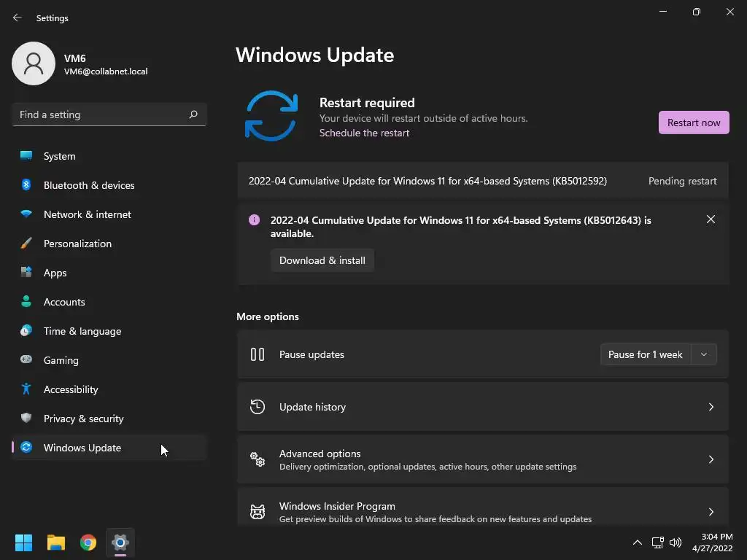Click the Windows Insider Program cat icon
The image size is (747, 560).
pos(258,512)
